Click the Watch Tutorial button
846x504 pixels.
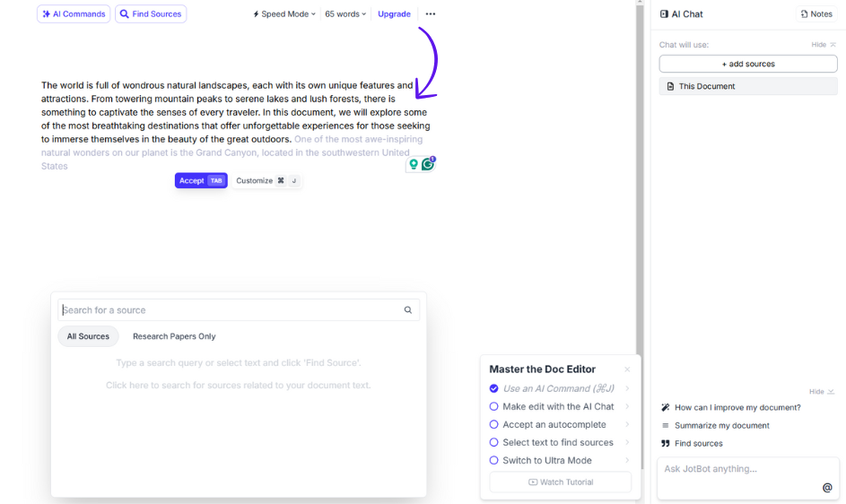[560, 482]
